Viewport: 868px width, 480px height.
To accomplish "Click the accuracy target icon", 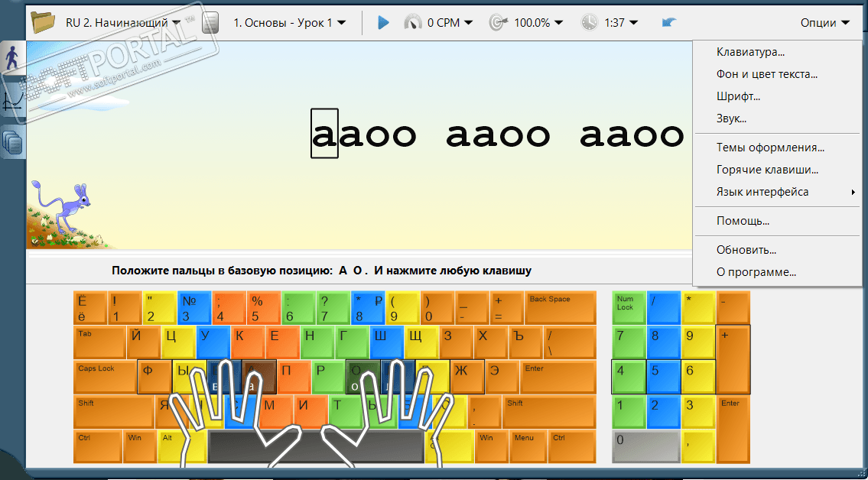I will click(499, 23).
